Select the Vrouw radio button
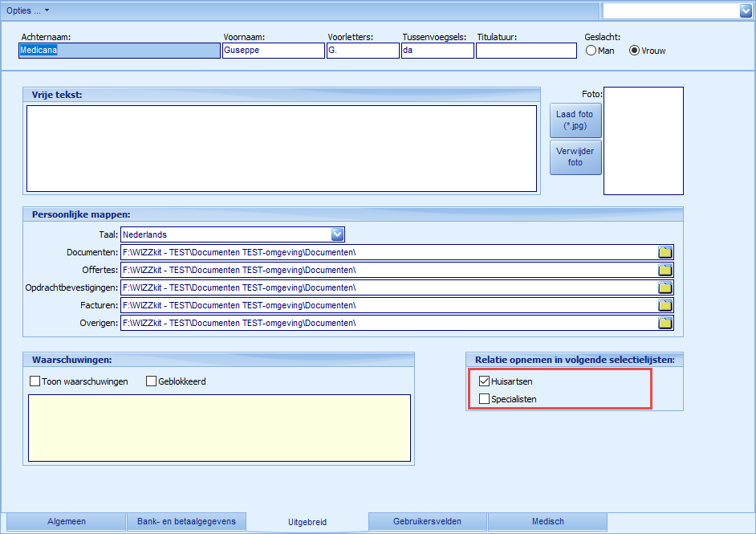 (634, 50)
